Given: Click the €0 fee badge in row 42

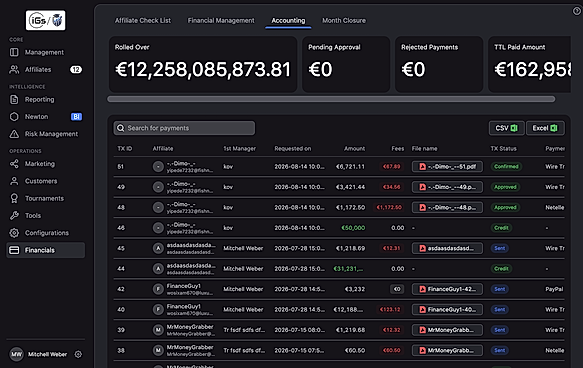Looking at the screenshot, I should point(397,289).
